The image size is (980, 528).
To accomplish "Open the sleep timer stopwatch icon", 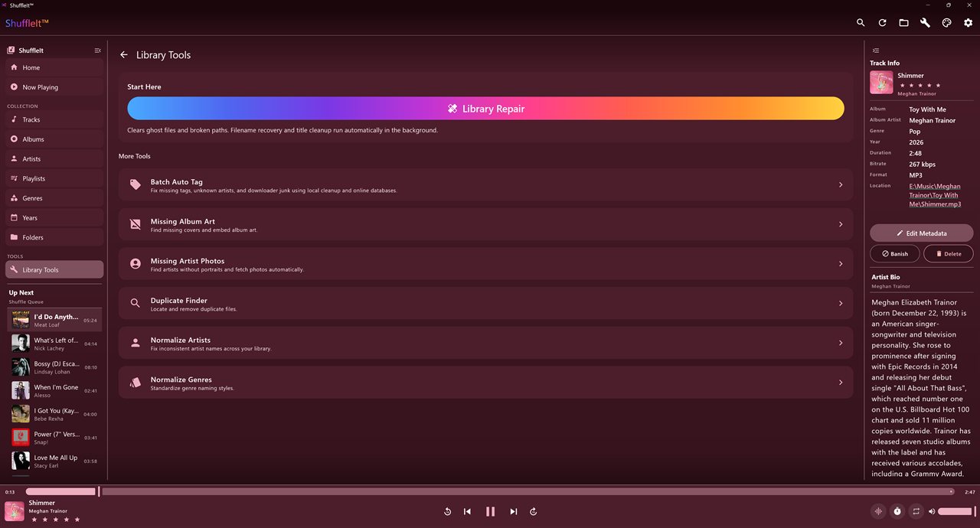I will pyautogui.click(x=897, y=511).
